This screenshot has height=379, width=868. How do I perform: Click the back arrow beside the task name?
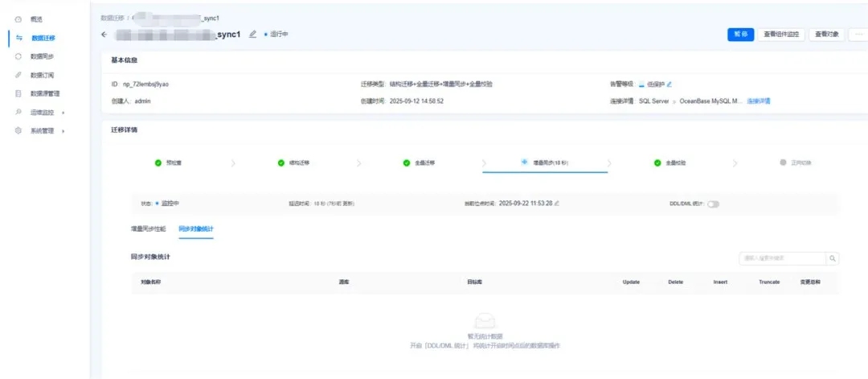coord(104,35)
